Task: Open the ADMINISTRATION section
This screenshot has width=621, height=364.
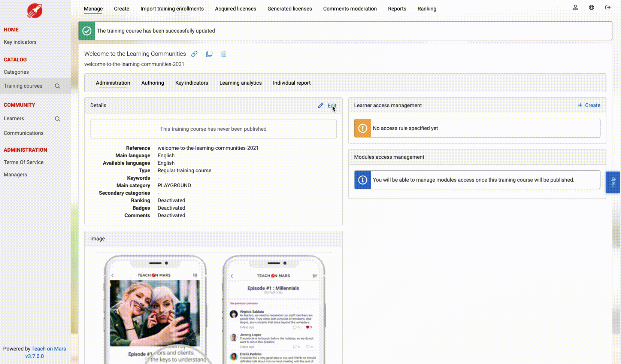Action: (x=25, y=150)
